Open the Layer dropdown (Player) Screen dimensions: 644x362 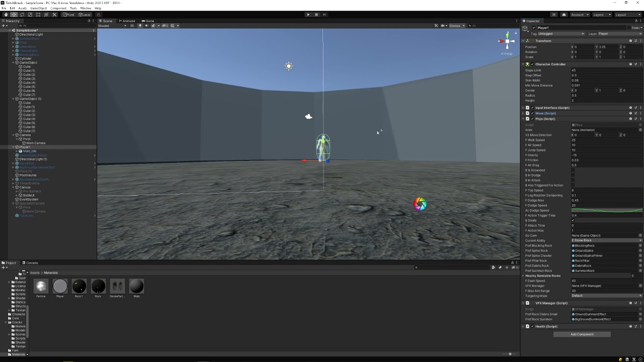[620, 34]
